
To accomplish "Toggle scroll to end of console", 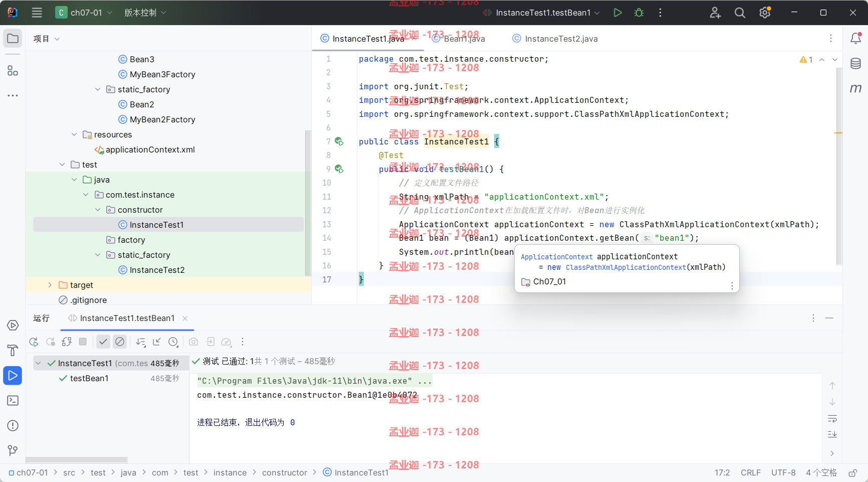I will [x=832, y=434].
